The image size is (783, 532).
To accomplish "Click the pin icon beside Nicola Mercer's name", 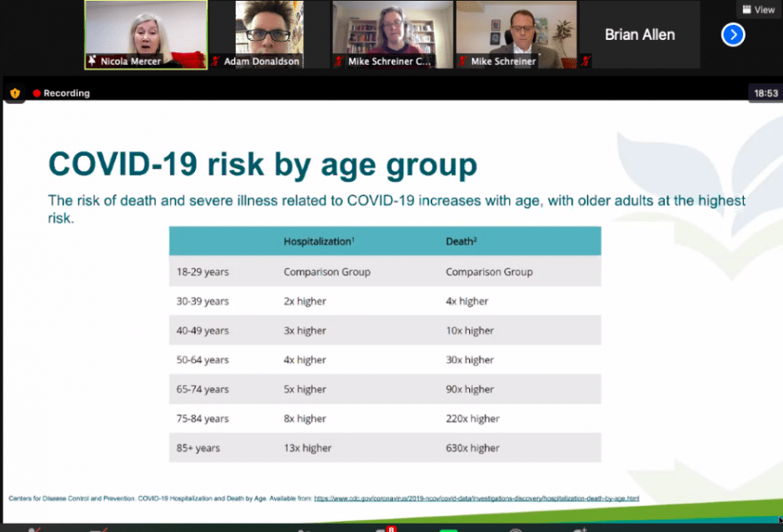I will (x=92, y=61).
